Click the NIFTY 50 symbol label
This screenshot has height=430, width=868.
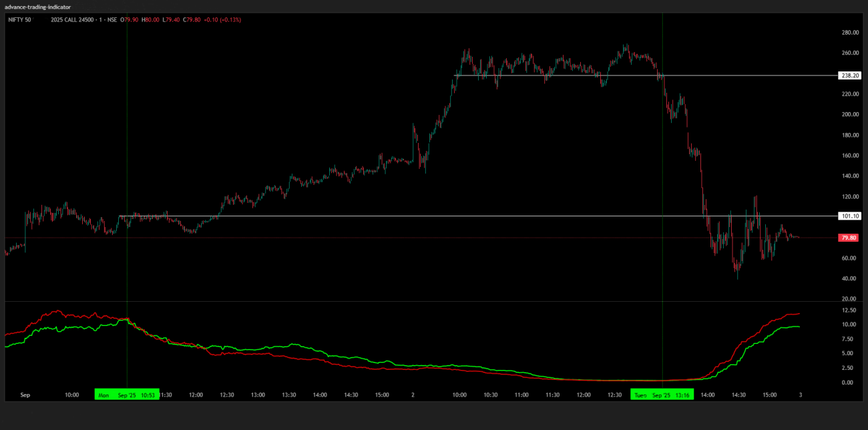click(x=19, y=20)
